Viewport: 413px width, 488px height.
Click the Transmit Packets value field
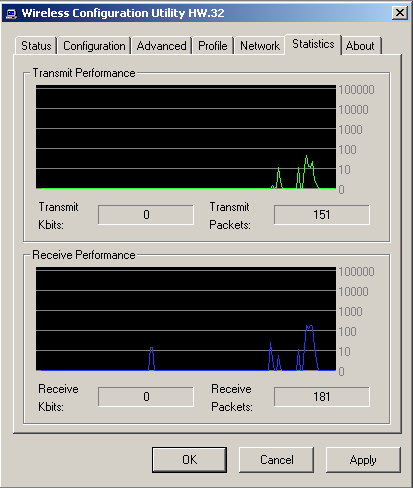click(x=322, y=215)
